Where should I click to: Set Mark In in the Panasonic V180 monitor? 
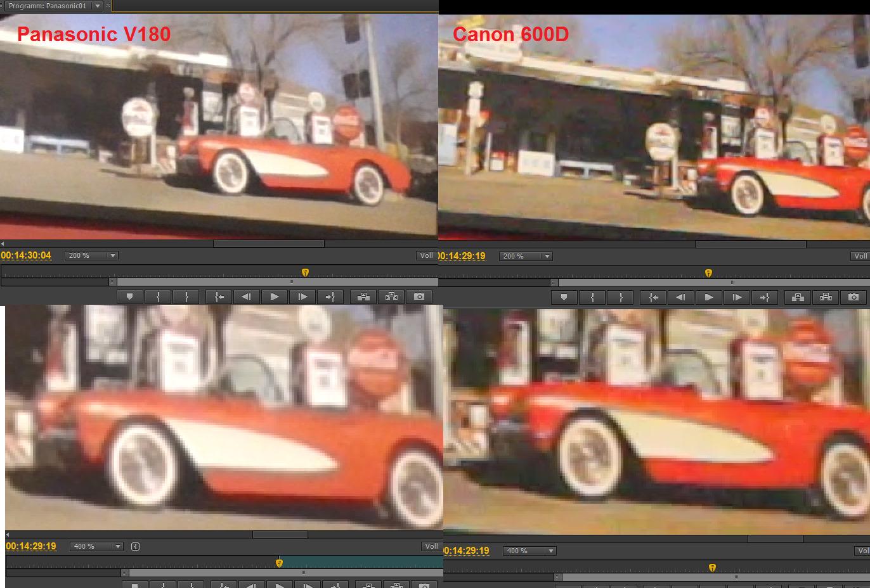(x=159, y=297)
